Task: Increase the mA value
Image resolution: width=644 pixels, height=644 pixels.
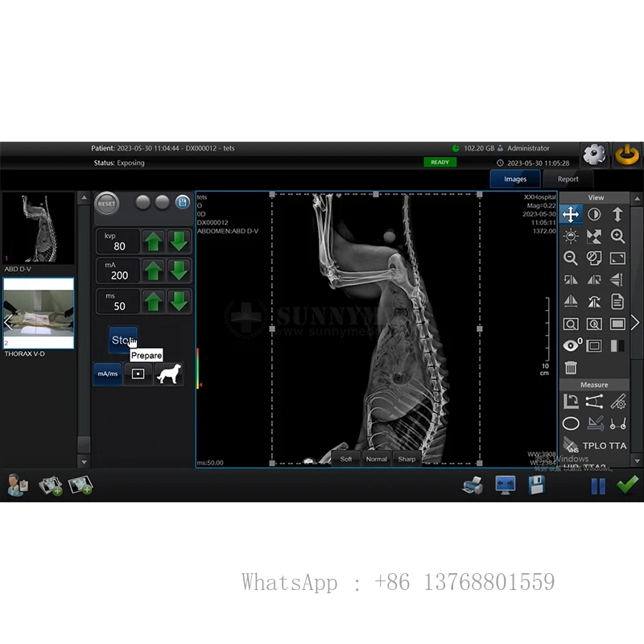Action: point(153,270)
